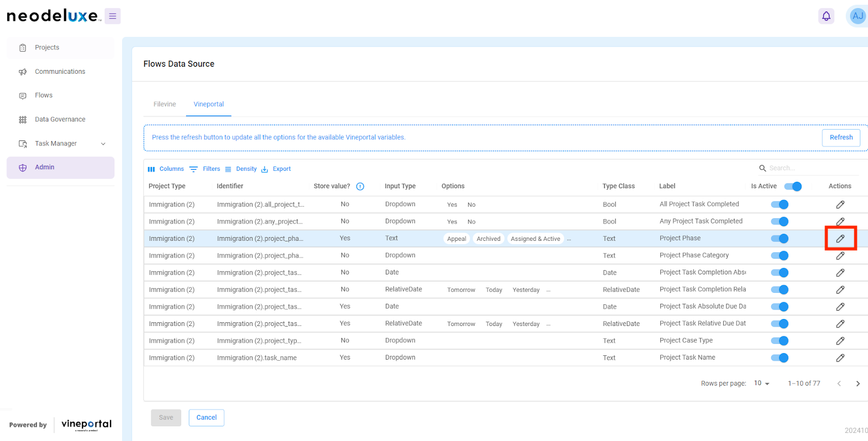
Task: Change table Density
Action: click(x=241, y=169)
